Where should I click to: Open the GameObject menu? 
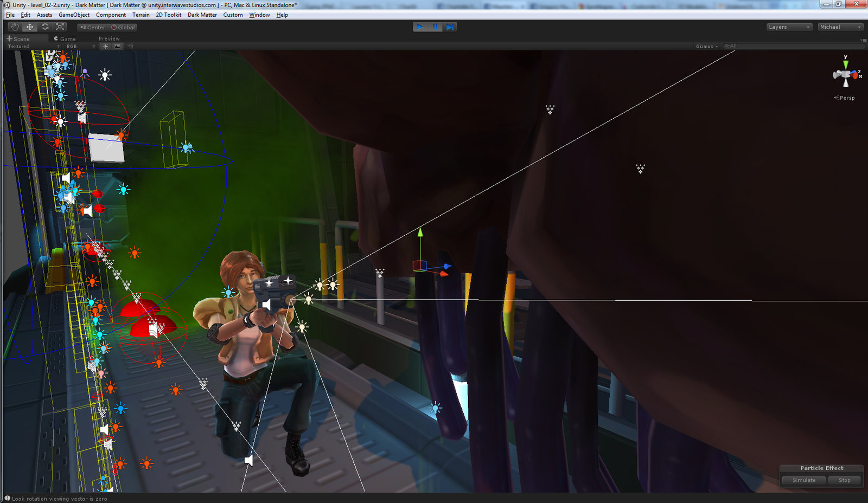74,15
